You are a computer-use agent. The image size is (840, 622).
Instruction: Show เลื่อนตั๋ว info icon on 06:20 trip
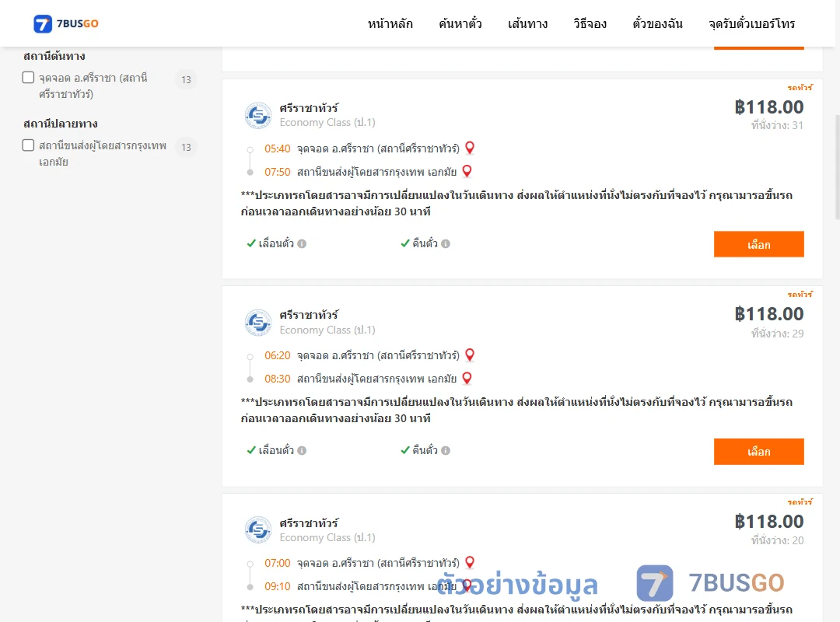click(x=302, y=451)
